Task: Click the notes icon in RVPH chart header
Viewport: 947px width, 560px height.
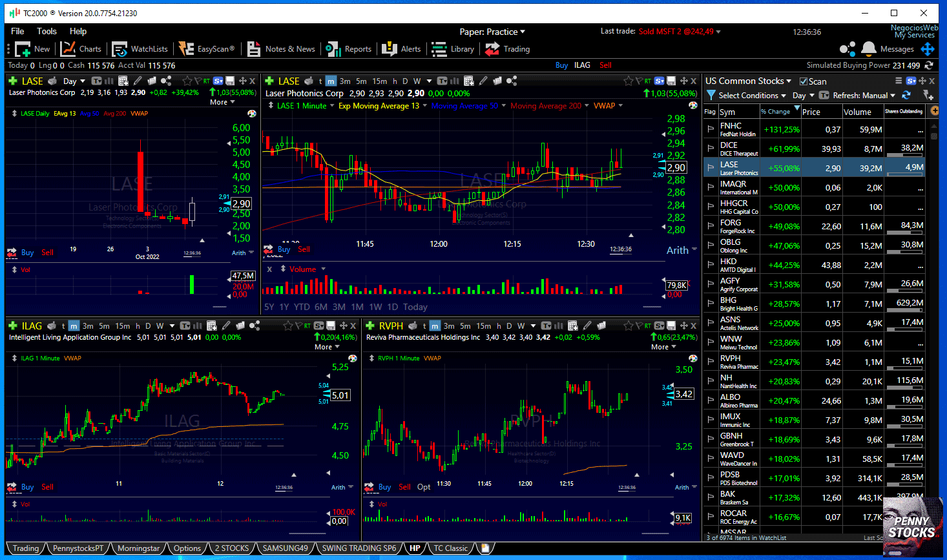Action: pyautogui.click(x=601, y=326)
